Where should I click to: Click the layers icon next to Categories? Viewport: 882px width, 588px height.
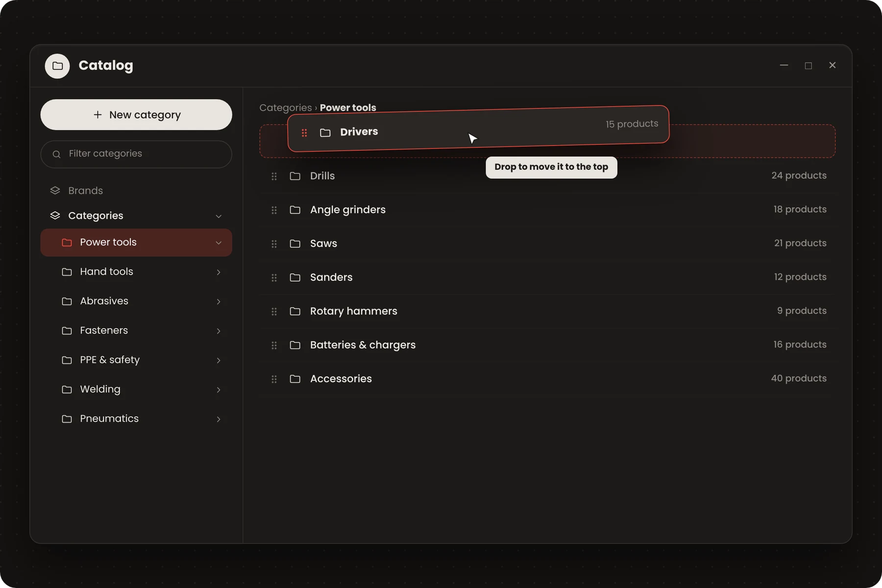click(55, 215)
